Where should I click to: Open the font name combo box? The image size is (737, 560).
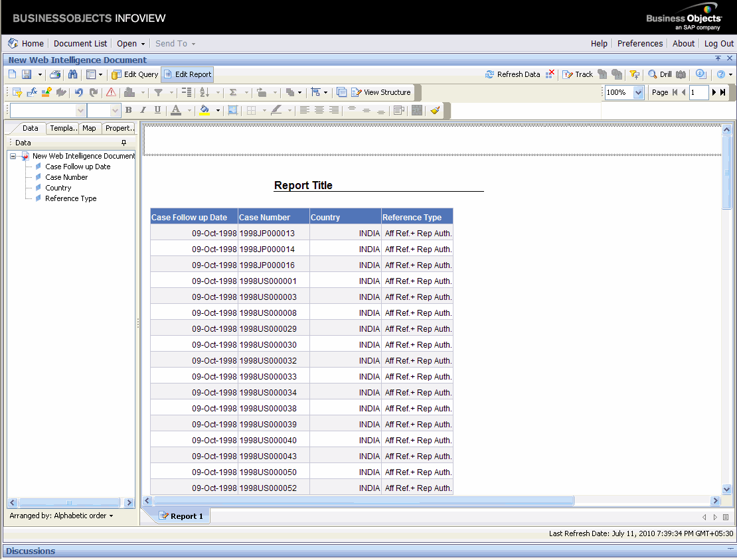pyautogui.click(x=47, y=110)
